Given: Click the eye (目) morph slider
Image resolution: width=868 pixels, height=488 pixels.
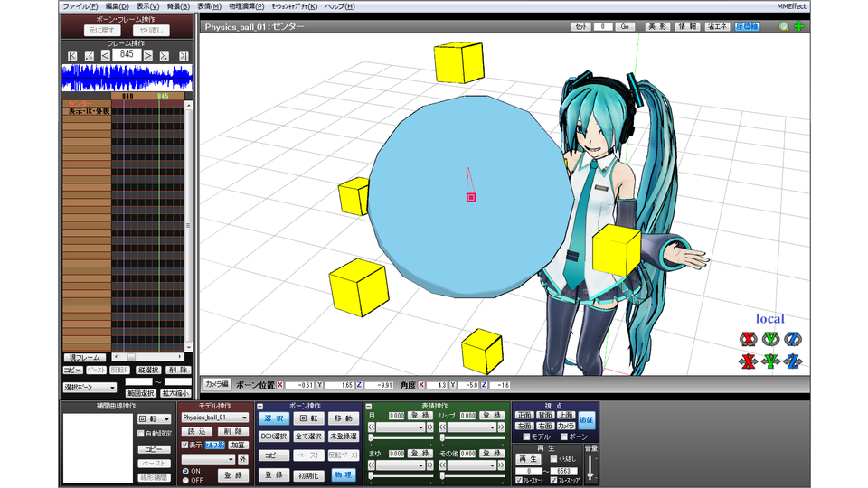Looking at the screenshot, I should pos(401,437).
